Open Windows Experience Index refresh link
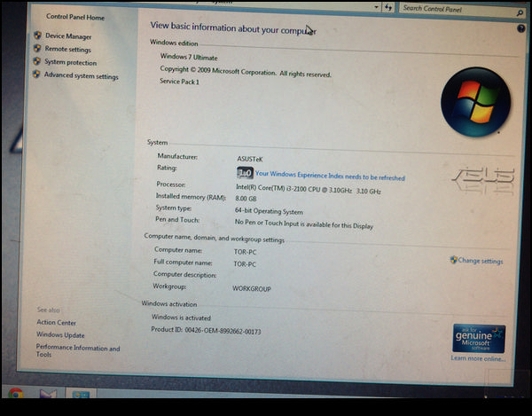This screenshot has width=532, height=416. pyautogui.click(x=330, y=176)
